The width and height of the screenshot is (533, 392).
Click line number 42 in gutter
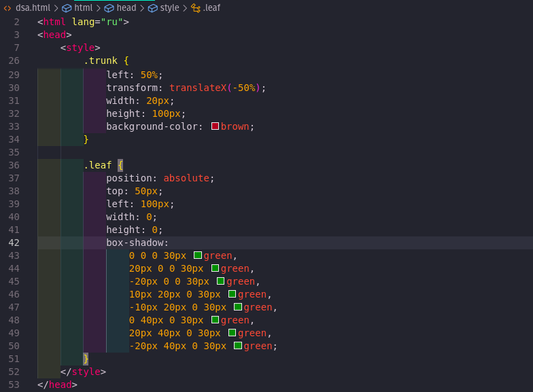14,243
